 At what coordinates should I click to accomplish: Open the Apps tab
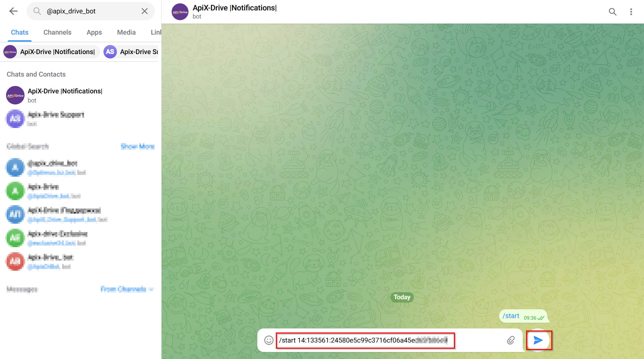pos(94,32)
